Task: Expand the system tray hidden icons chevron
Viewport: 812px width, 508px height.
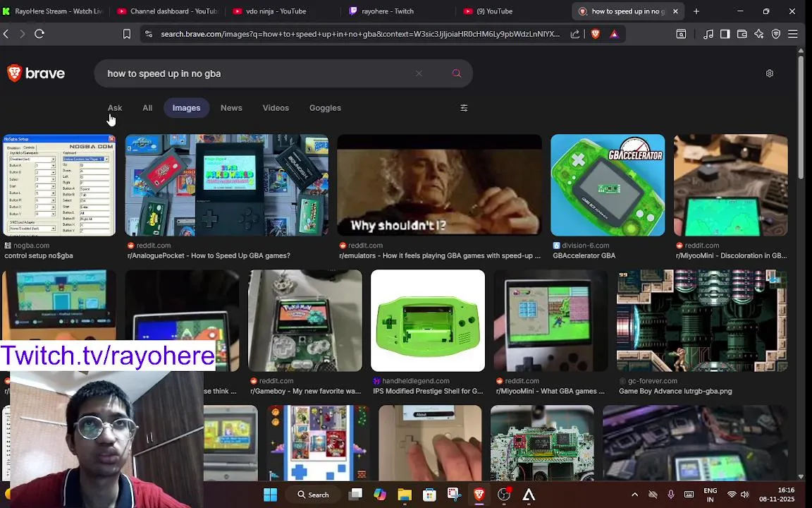Action: (635, 495)
